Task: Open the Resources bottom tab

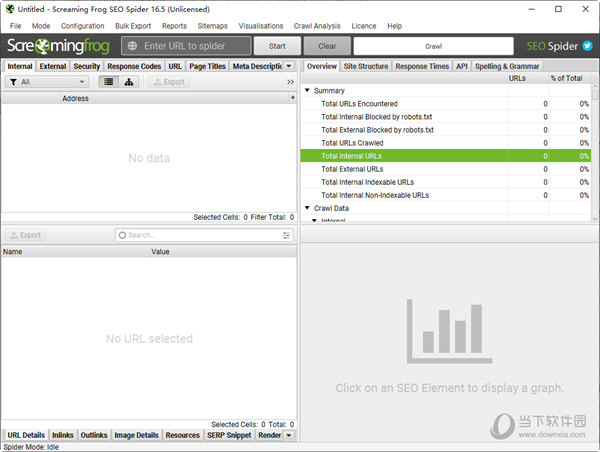Action: (x=183, y=435)
